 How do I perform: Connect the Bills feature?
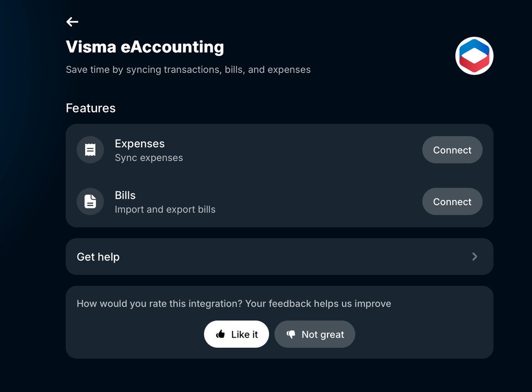click(x=452, y=202)
